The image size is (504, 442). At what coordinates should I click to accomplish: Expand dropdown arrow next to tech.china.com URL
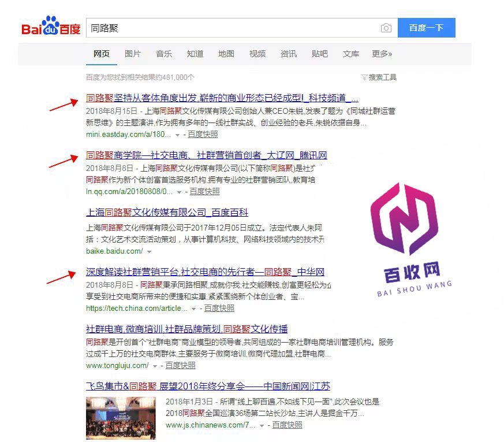pyautogui.click(x=193, y=309)
